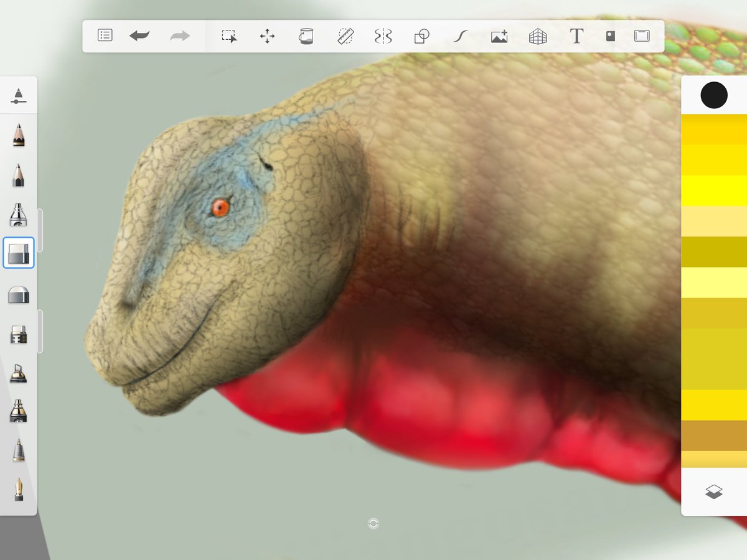Pick the brownish ochre swatch

click(x=714, y=436)
